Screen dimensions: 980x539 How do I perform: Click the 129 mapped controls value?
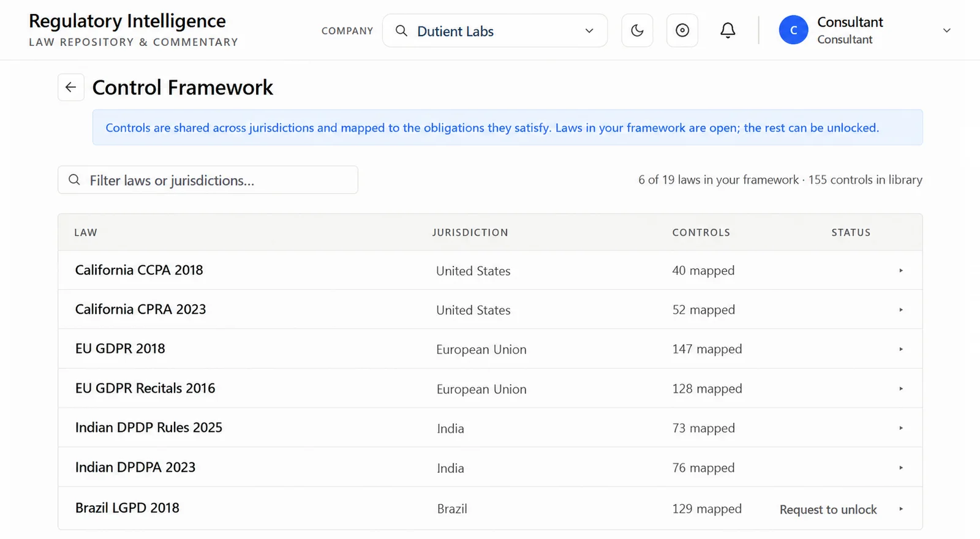(x=707, y=509)
